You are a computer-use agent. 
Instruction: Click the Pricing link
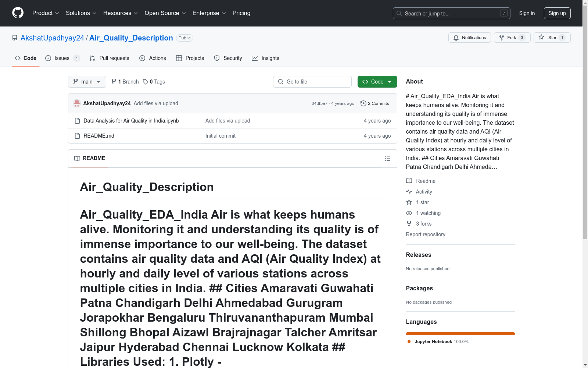(x=241, y=13)
